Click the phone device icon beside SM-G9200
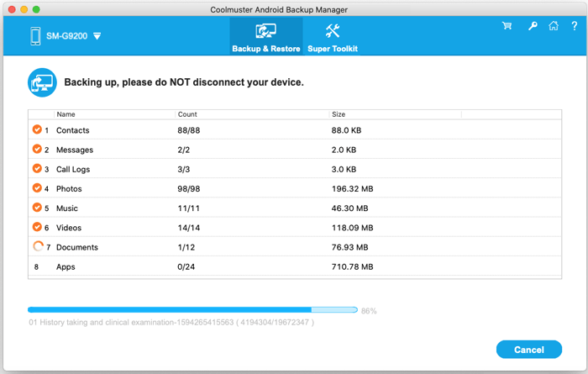 [x=35, y=36]
